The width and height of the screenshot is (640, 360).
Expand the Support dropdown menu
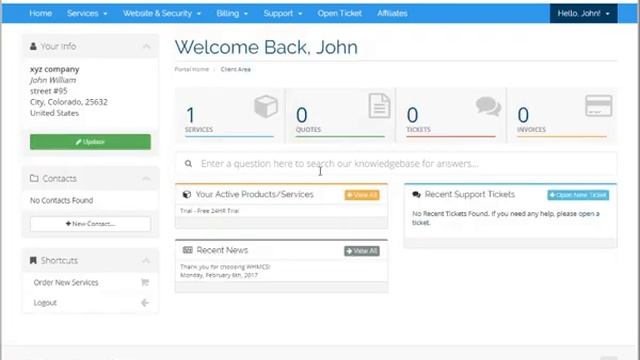pos(282,13)
